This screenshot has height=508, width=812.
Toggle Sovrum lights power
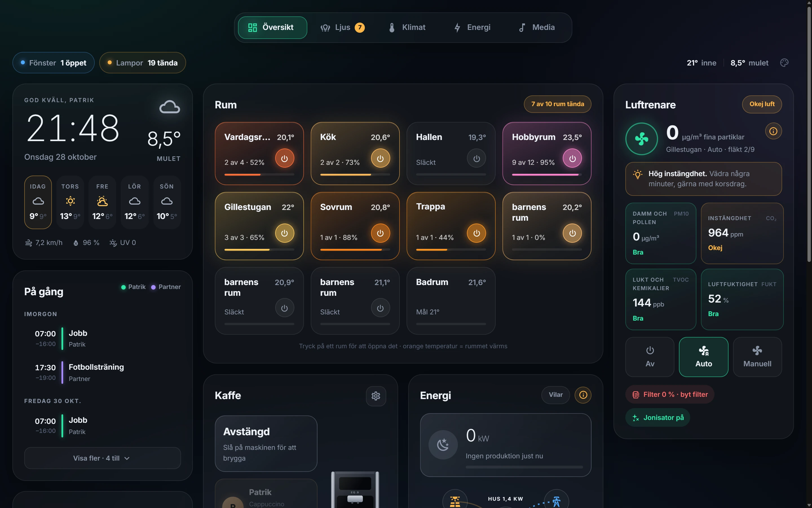click(x=380, y=233)
